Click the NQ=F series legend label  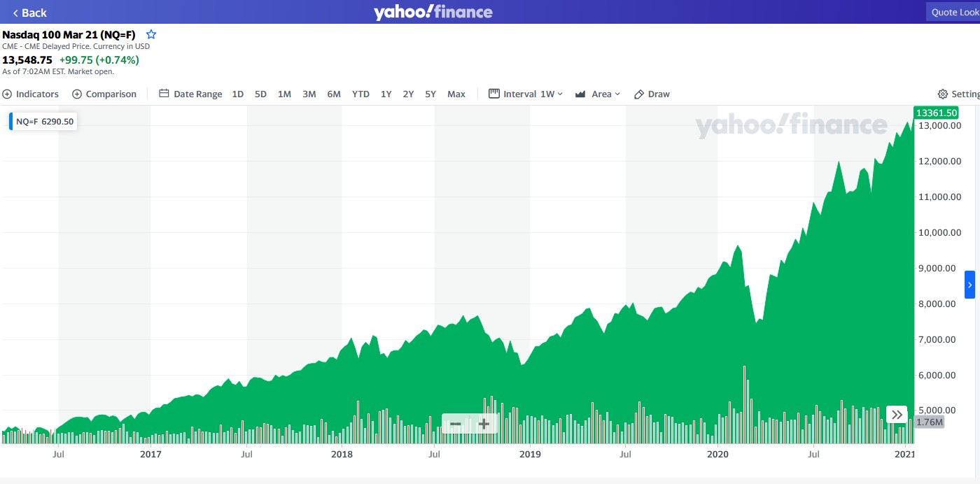43,121
